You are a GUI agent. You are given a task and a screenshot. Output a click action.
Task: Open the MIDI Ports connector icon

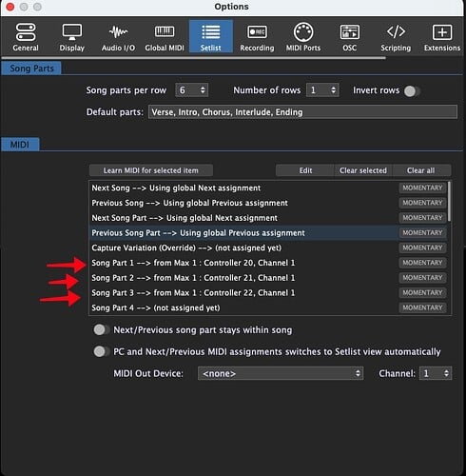tap(303, 32)
